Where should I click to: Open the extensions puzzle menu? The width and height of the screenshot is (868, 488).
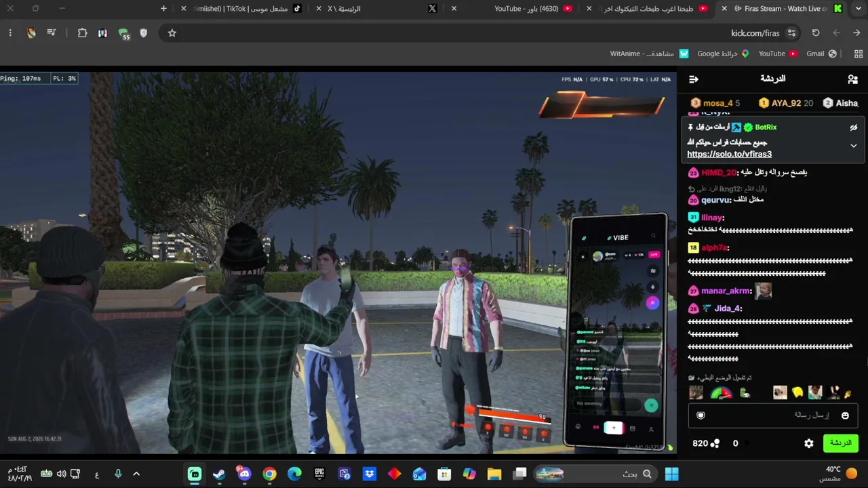pos(82,33)
